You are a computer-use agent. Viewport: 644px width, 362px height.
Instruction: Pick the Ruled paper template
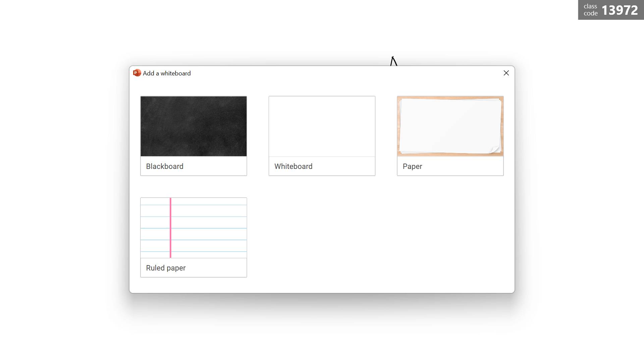click(x=194, y=227)
